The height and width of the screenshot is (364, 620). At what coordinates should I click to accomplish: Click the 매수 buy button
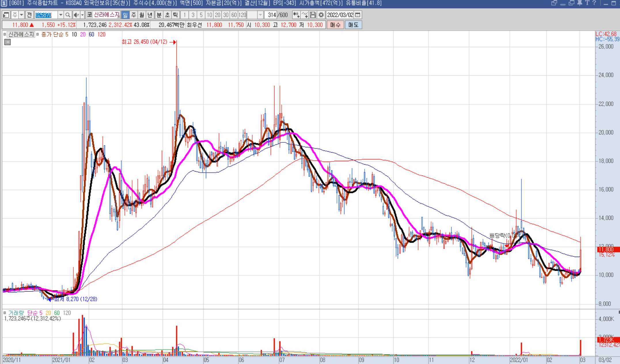point(335,25)
